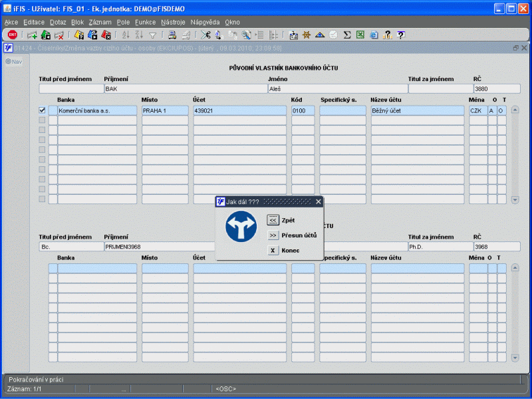Viewport: 532px width, 399px height.
Task: Click the green Excel export icon
Action: pos(360,35)
